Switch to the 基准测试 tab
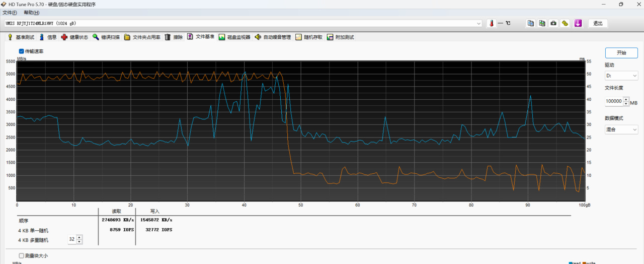Screen dimensions: 644x264 21,37
